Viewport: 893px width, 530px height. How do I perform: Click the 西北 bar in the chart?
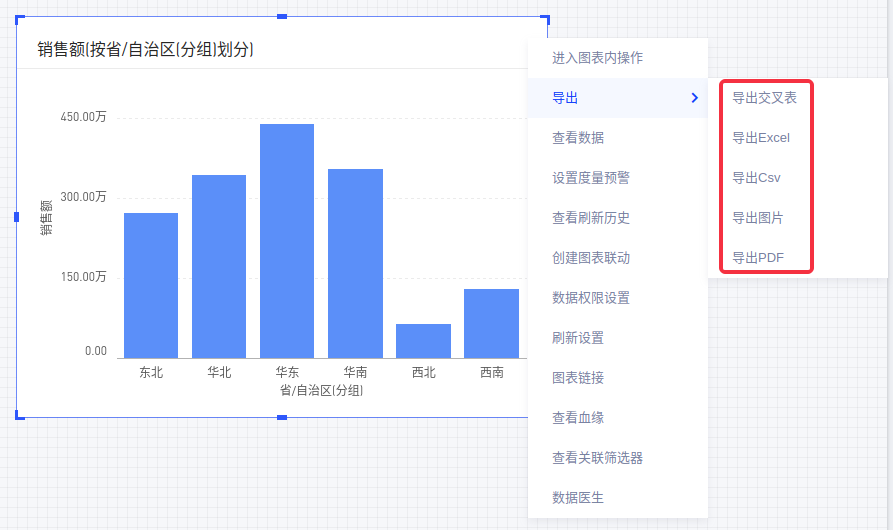[423, 341]
